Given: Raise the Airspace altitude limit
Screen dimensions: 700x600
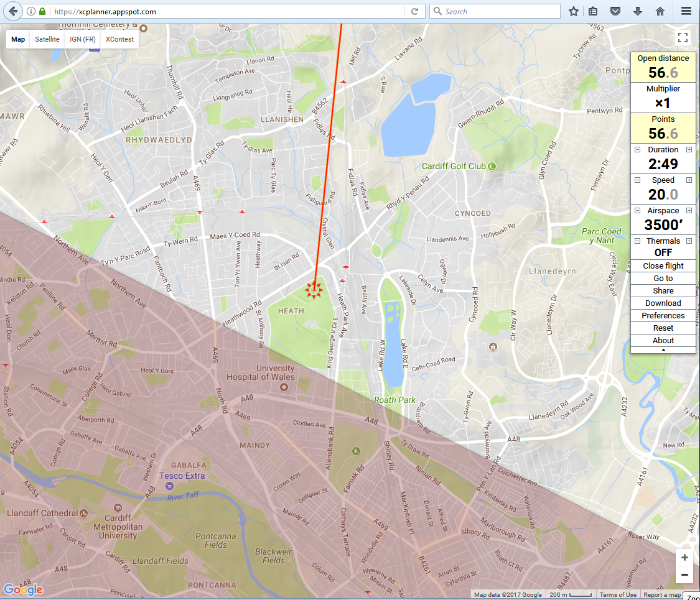Looking at the screenshot, I should click(x=689, y=211).
